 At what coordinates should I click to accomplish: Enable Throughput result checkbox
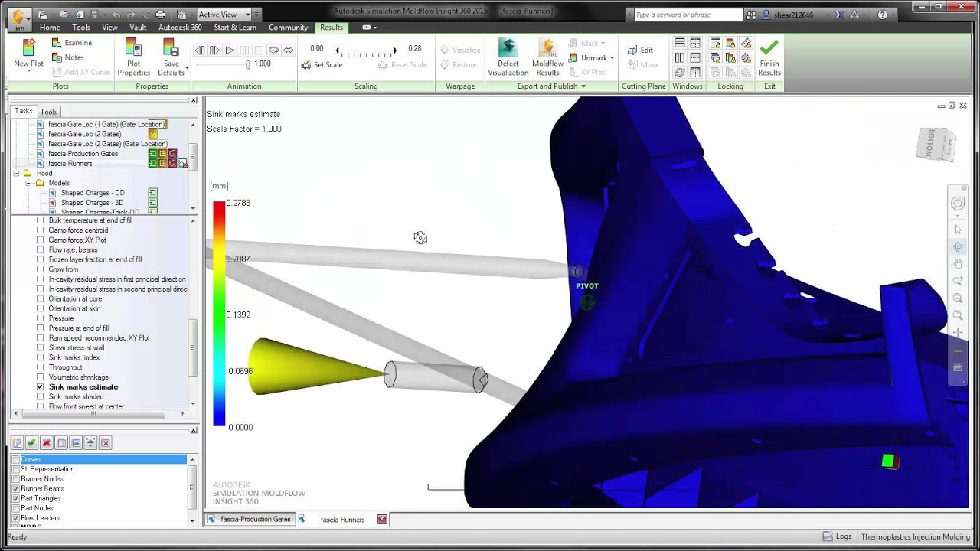[x=41, y=367]
